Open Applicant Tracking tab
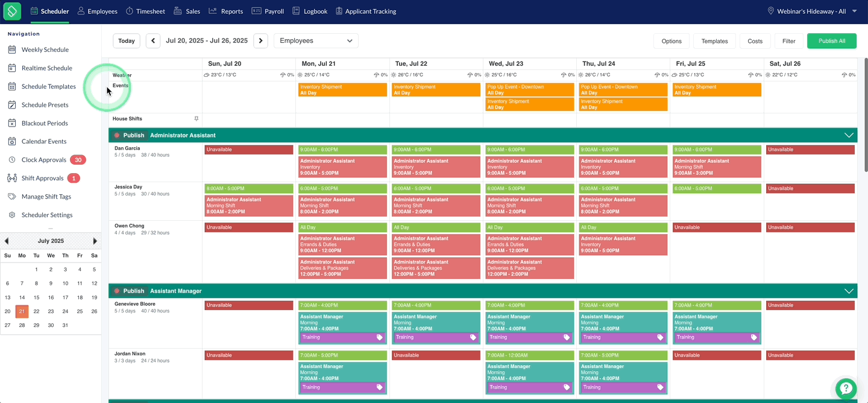Screen dimensions: 868x403 coord(366,11)
